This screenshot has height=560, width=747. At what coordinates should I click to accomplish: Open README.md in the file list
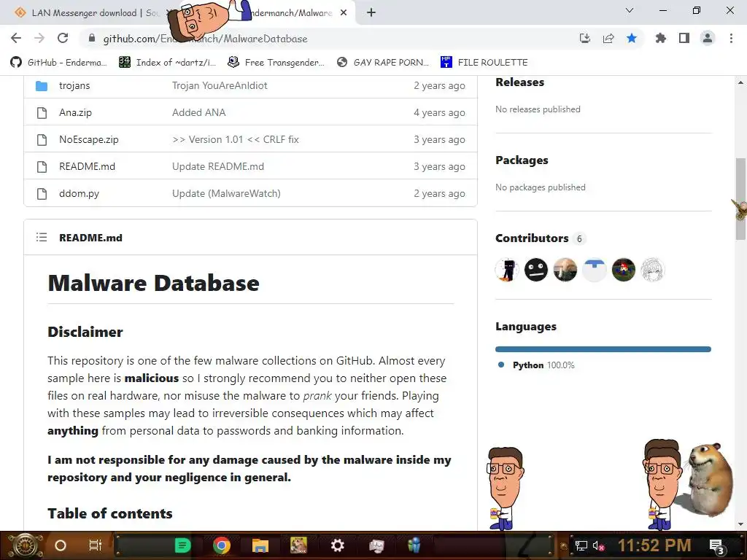click(x=88, y=167)
